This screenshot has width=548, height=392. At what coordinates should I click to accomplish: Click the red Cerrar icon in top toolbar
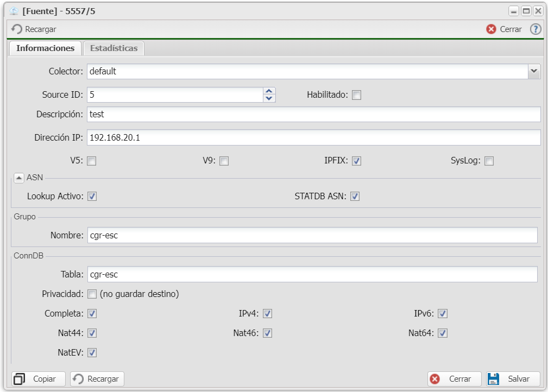[x=491, y=29]
